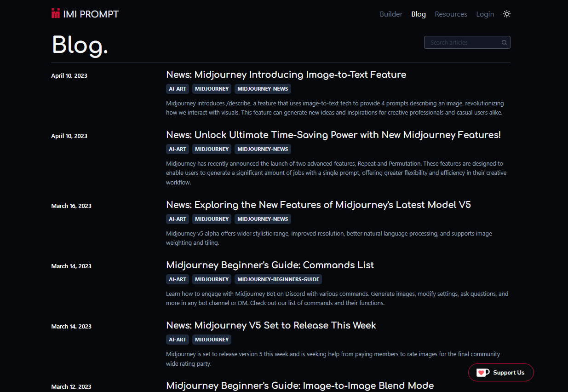Click summary starting 'Learn how to engage'
Viewport: 568px width, 392px height.
click(337, 299)
